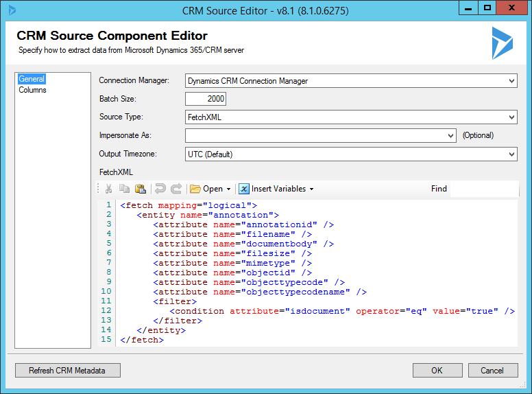Open the Connection Manager dropdown

511,81
